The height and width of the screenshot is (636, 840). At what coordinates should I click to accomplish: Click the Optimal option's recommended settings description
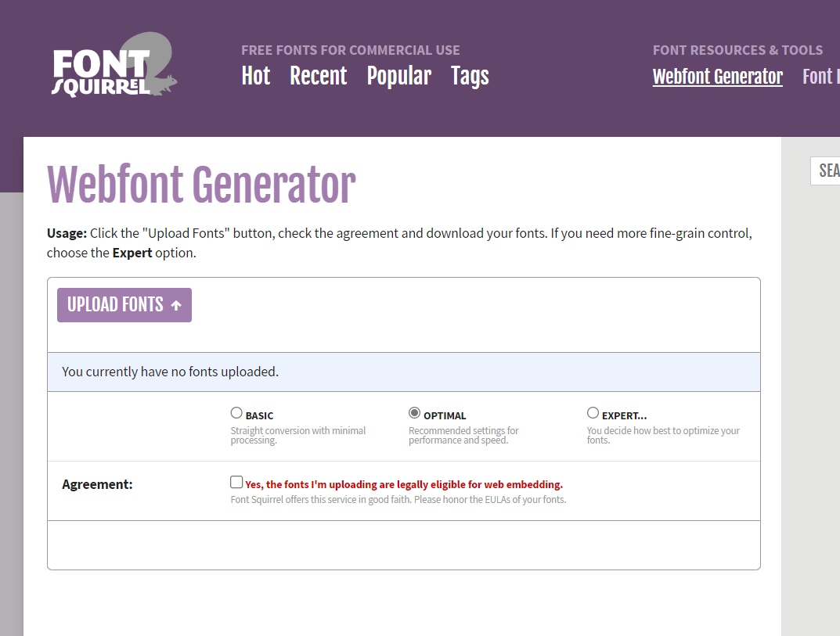(463, 436)
